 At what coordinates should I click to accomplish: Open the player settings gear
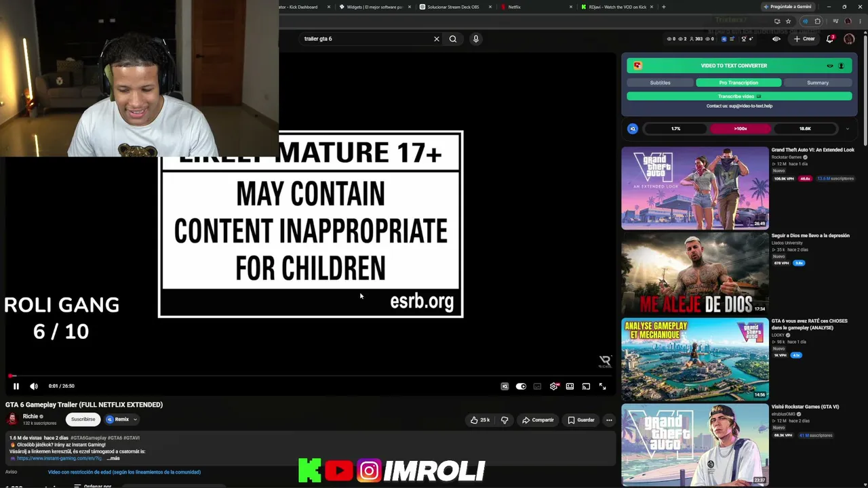click(553, 386)
